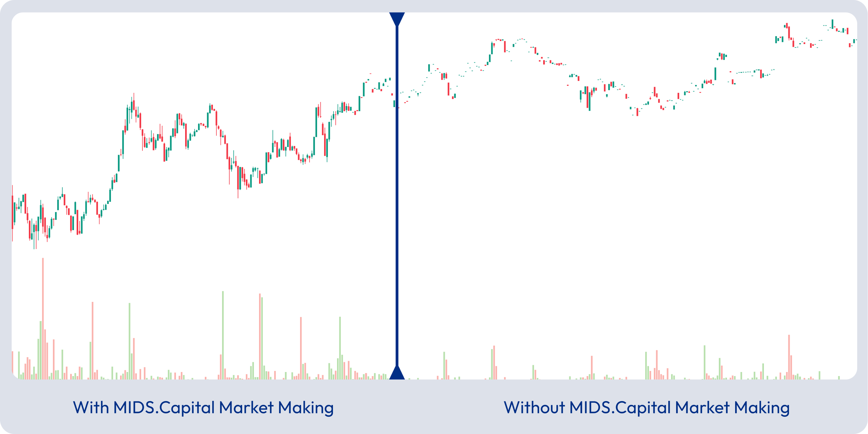Click the "With MIDS.Capital Market Making" caption
Screen dimensions: 868x434
(x=203, y=407)
